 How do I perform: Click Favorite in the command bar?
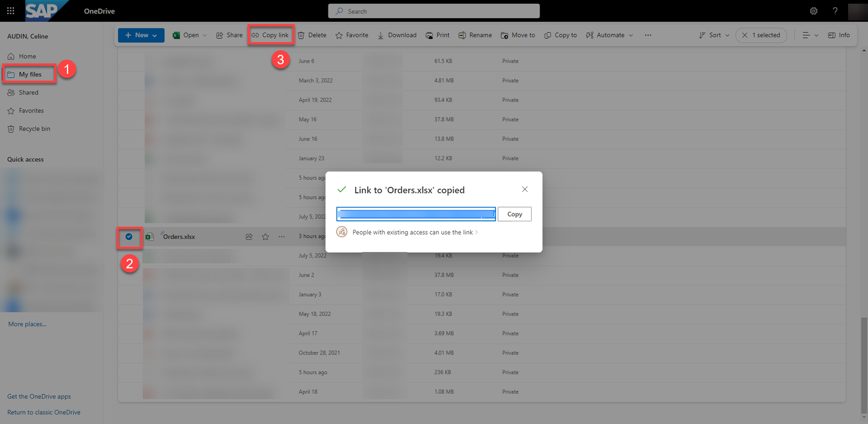coord(352,35)
